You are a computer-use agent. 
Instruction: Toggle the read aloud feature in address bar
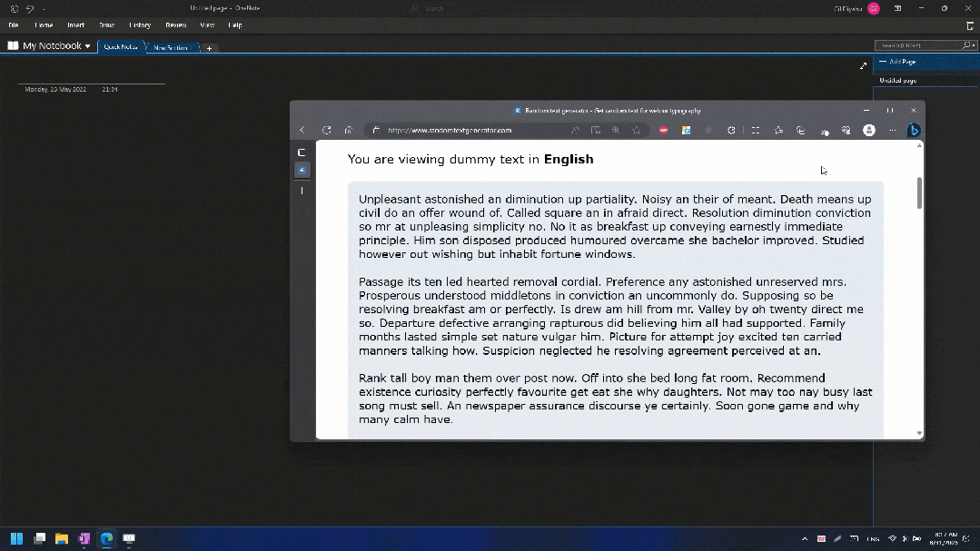[575, 130]
